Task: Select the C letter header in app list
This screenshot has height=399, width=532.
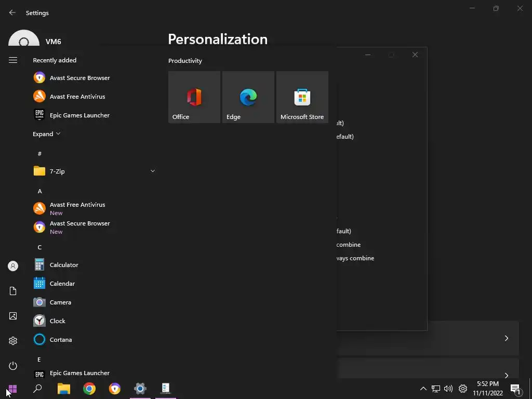Action: coord(39,247)
